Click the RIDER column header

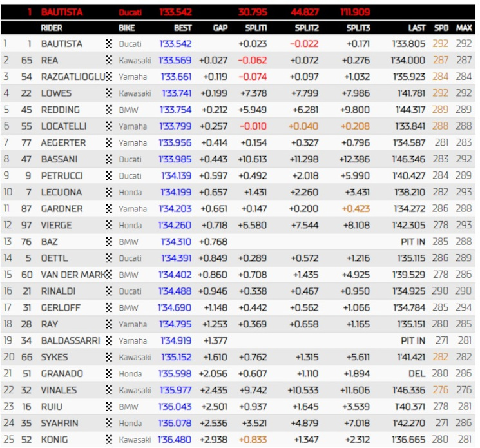pyautogui.click(x=52, y=28)
